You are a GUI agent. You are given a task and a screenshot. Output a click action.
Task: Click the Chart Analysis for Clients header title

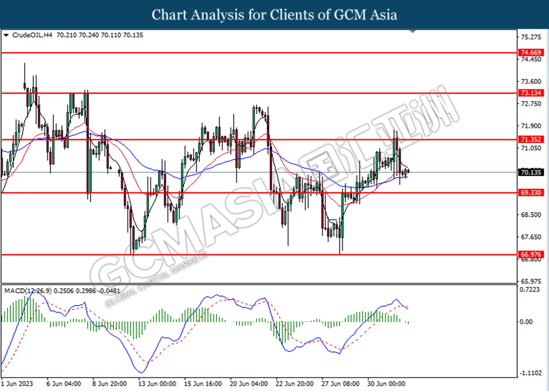274,15
